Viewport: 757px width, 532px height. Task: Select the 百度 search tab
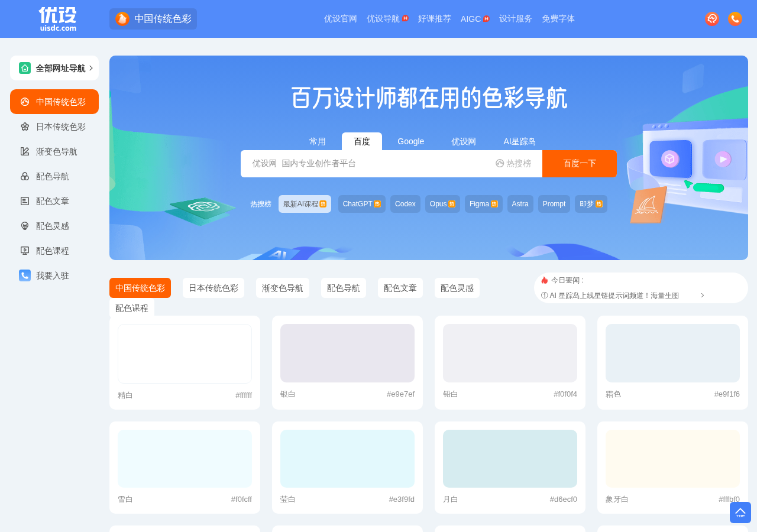362,141
